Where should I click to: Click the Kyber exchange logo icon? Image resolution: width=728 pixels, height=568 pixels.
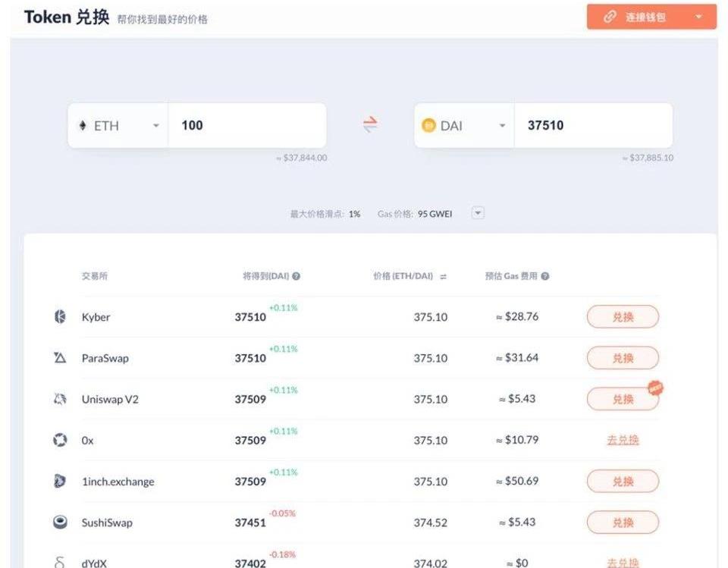tap(61, 317)
